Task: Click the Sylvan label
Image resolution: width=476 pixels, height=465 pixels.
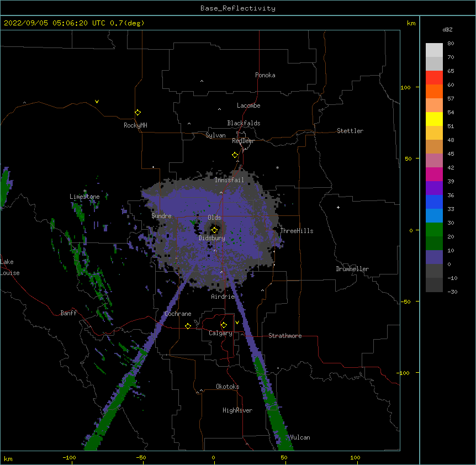Action: [x=215, y=135]
